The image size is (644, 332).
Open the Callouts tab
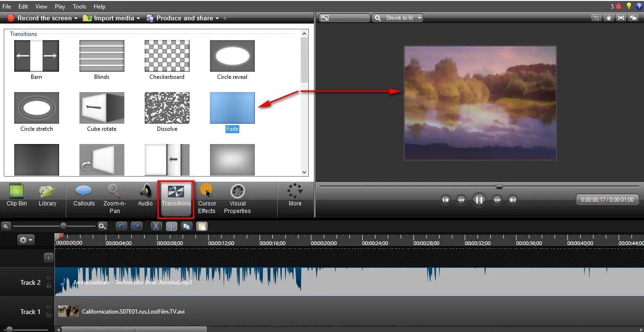[84, 196]
